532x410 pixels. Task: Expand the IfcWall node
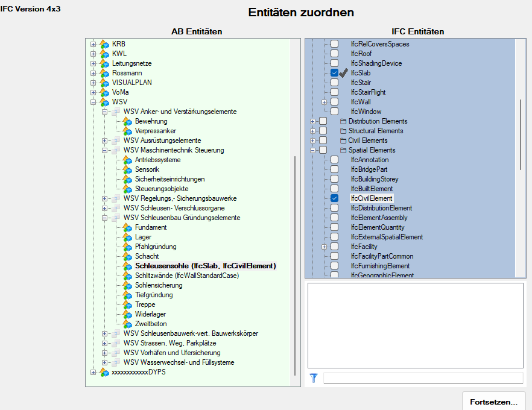[x=324, y=102]
